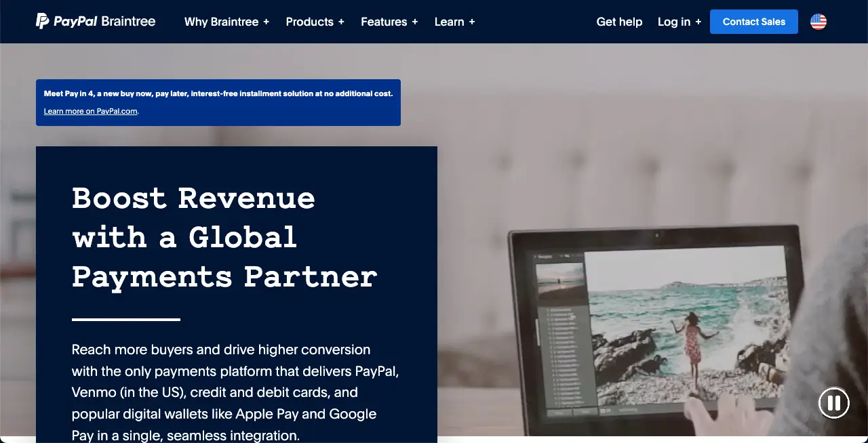The image size is (868, 443).
Task: Click the Meet Pay in 4 announcement text
Action: [218, 93]
